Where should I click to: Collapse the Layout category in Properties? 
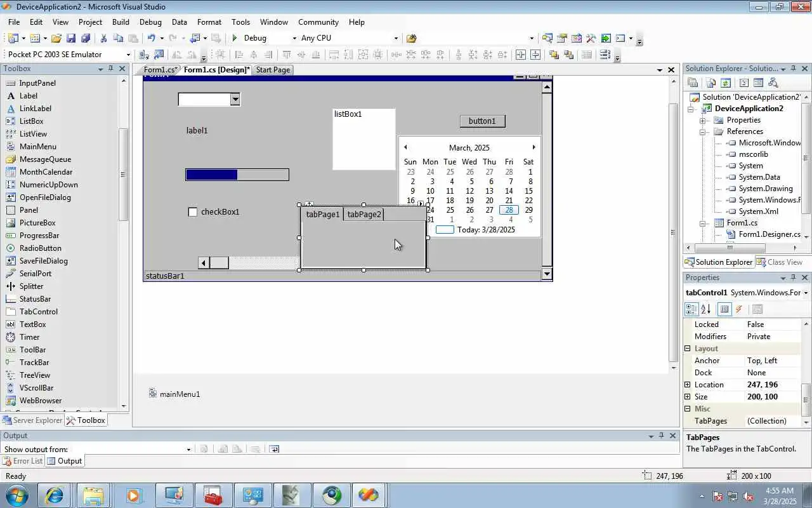[x=688, y=349]
